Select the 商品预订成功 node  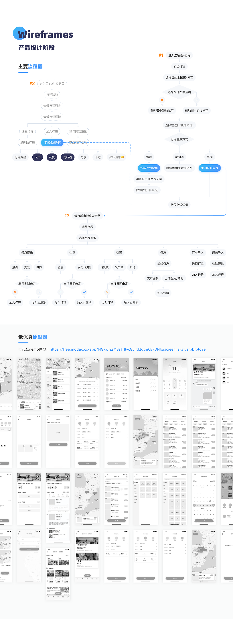click(78, 143)
